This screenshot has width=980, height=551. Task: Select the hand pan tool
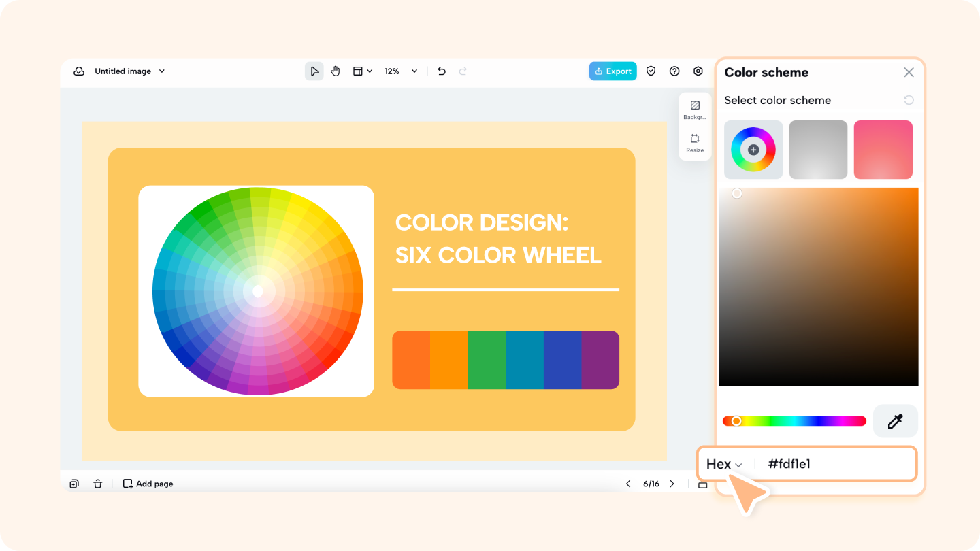[335, 71]
